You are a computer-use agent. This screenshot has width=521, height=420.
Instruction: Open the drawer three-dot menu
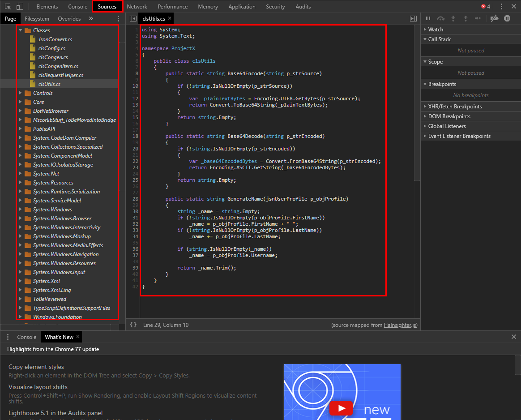click(x=8, y=337)
